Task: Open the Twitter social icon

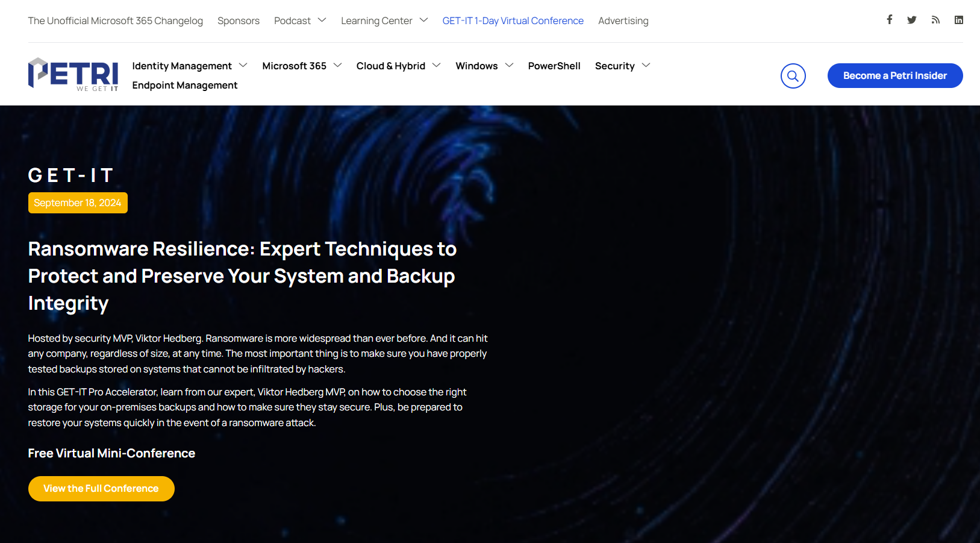Action: point(912,20)
